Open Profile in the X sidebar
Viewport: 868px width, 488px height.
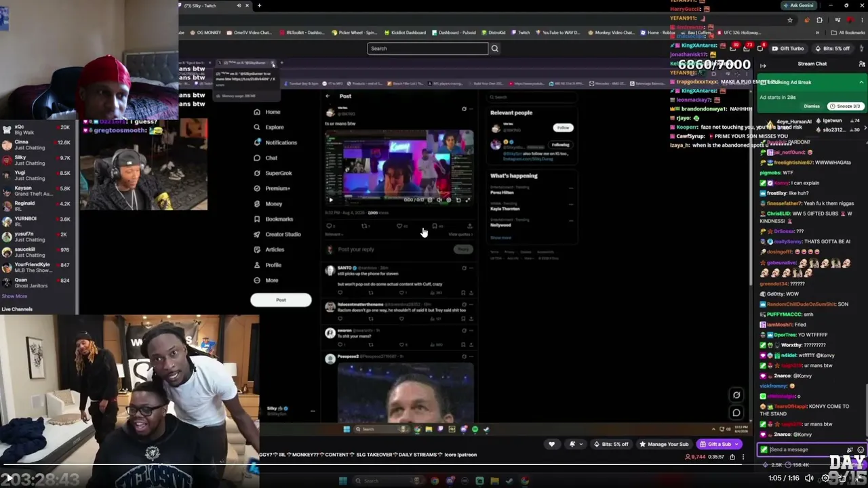pyautogui.click(x=268, y=265)
